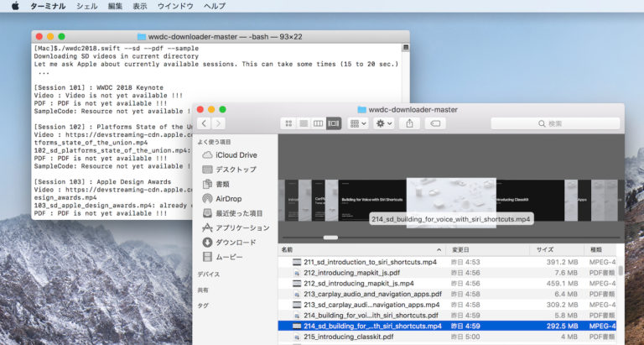The image size is (644, 345).
Task: Select 214_building_for_voi...ith_siri_shortcuts.pdf file
Action: [447, 316]
